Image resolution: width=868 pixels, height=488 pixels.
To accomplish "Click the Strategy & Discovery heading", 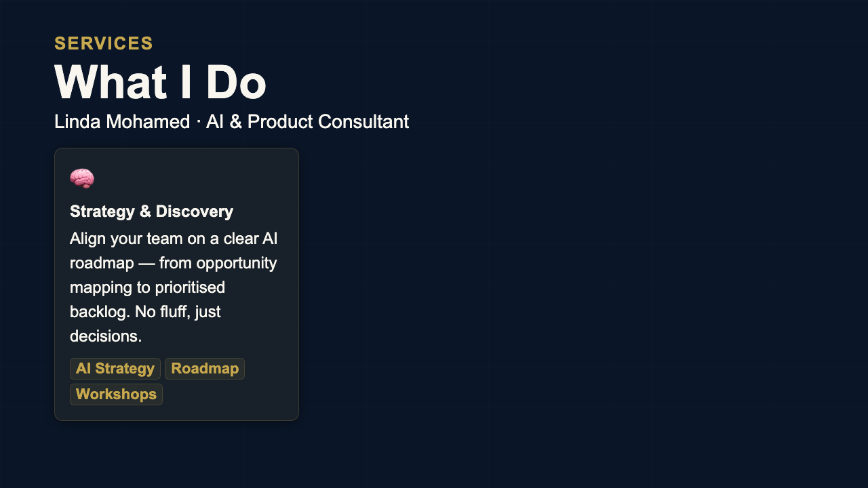I will 151,211.
